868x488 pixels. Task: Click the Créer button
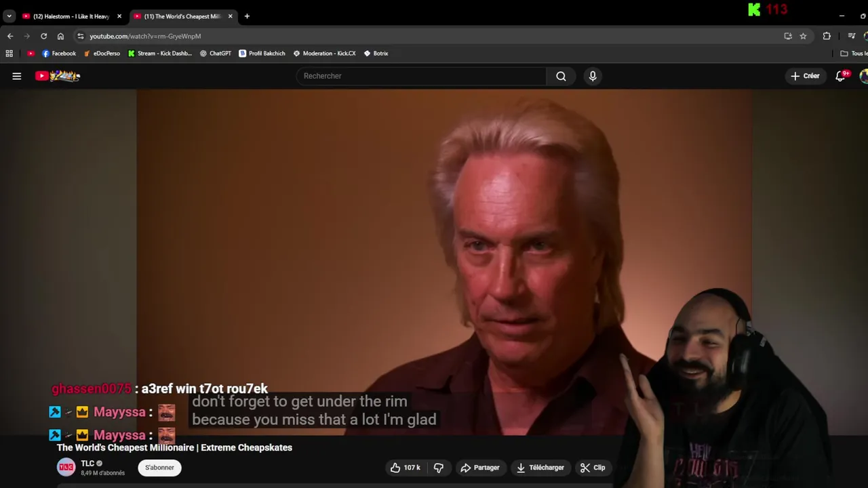click(x=805, y=76)
